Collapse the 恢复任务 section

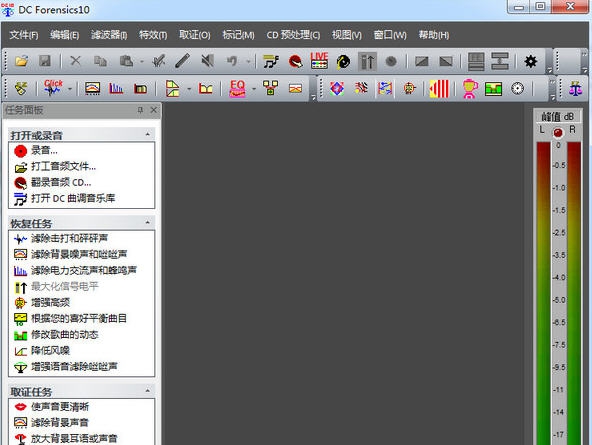click(x=147, y=223)
